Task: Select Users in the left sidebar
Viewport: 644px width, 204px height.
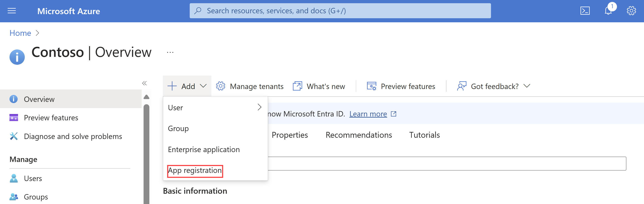Action: [33, 178]
